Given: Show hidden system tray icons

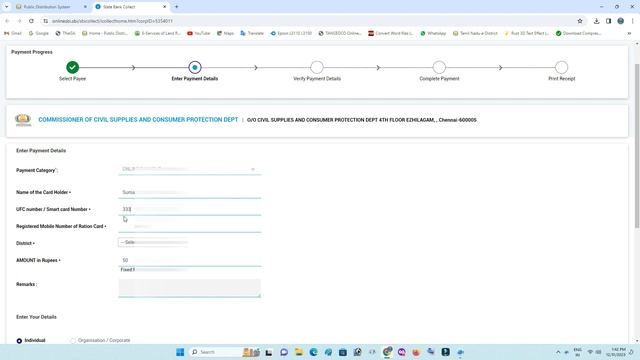Looking at the screenshot, I should click(558, 352).
